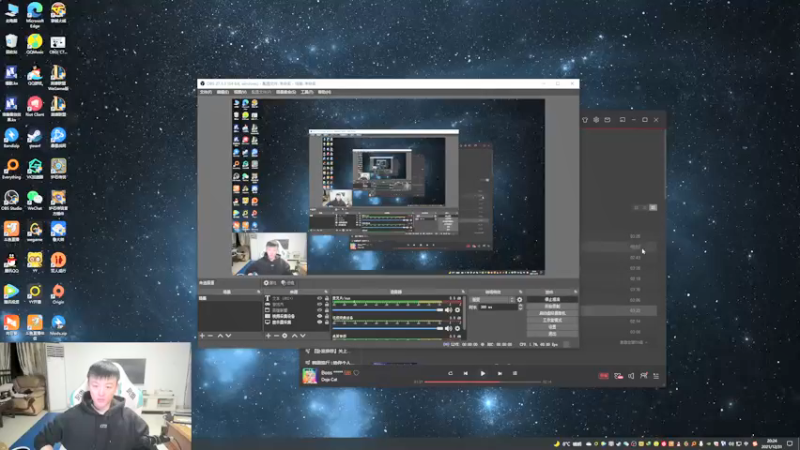Open the Tools menu in OBS
This screenshot has height=450, width=800.
(307, 92)
